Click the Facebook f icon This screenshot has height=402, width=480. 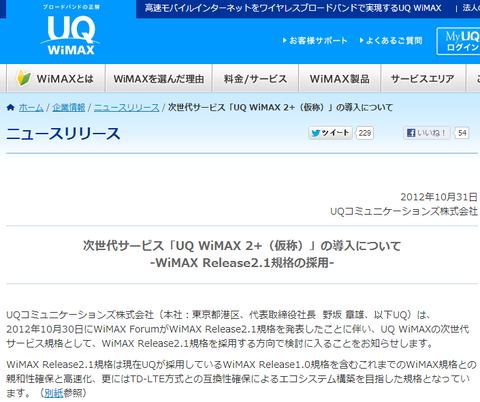[411, 133]
